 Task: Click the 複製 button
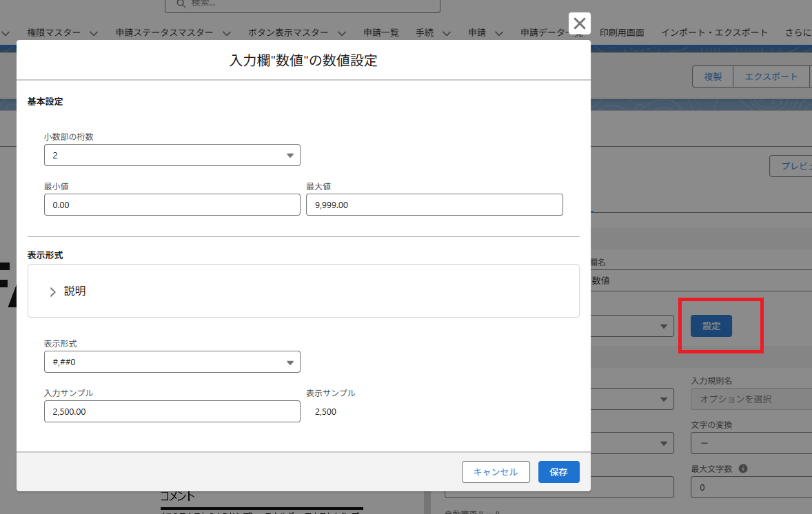713,77
